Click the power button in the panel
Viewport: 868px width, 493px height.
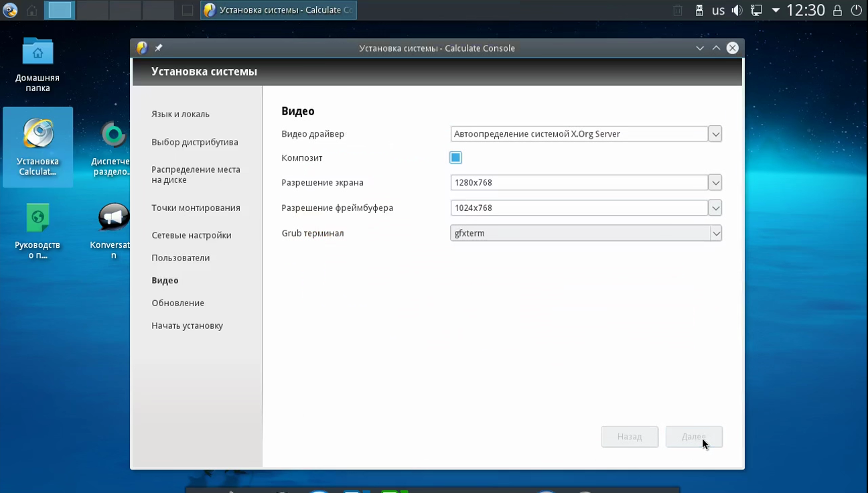click(856, 10)
